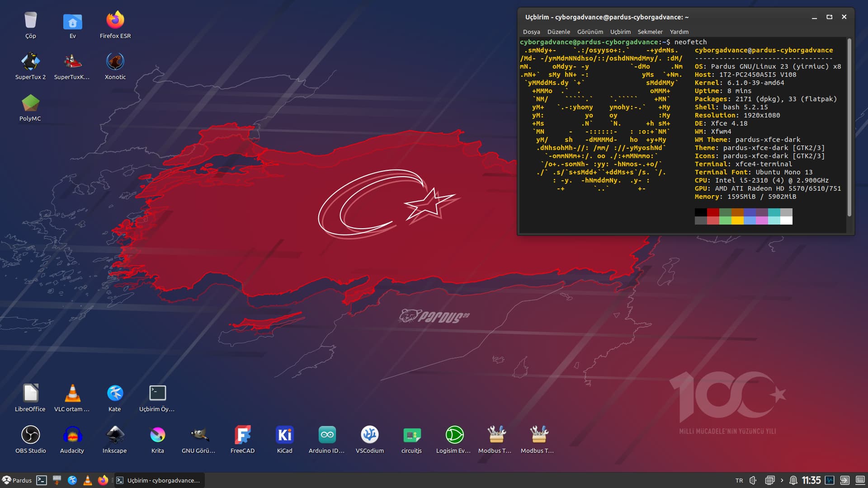
Task: Click the 11:35 panel clock
Action: [x=811, y=480]
